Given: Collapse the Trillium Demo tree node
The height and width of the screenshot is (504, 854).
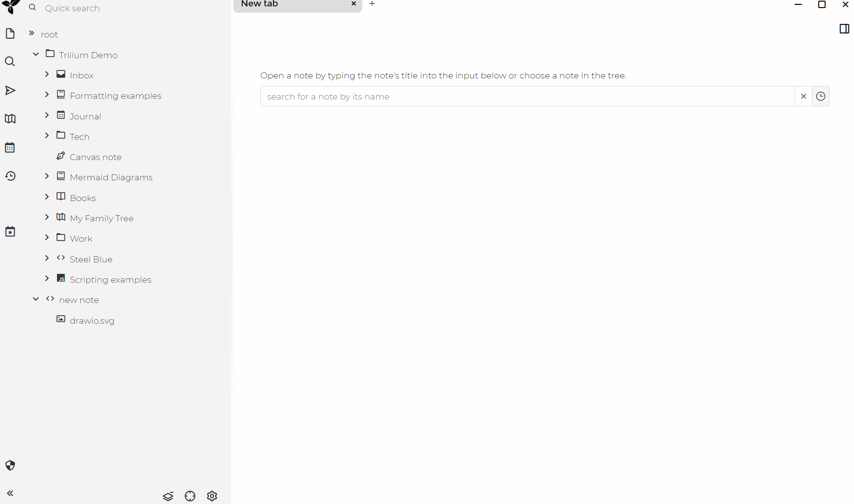Looking at the screenshot, I should 36,54.
